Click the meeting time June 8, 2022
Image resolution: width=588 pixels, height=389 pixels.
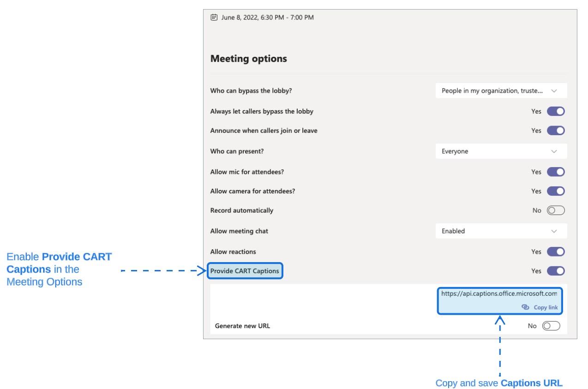click(267, 18)
